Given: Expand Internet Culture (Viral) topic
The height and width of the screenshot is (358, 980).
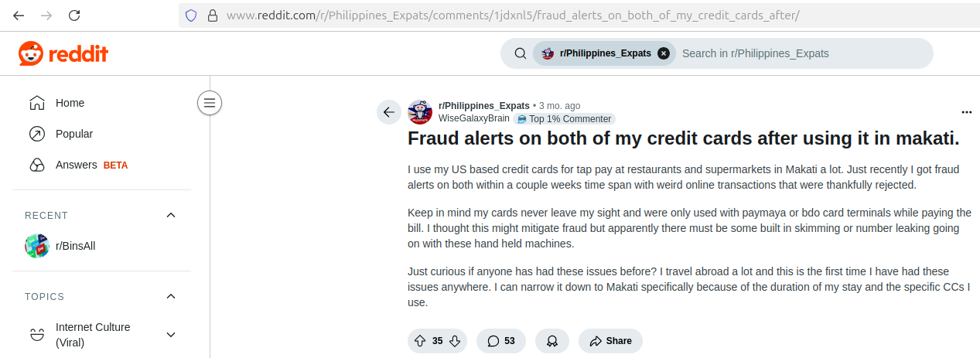Looking at the screenshot, I should 171,335.
